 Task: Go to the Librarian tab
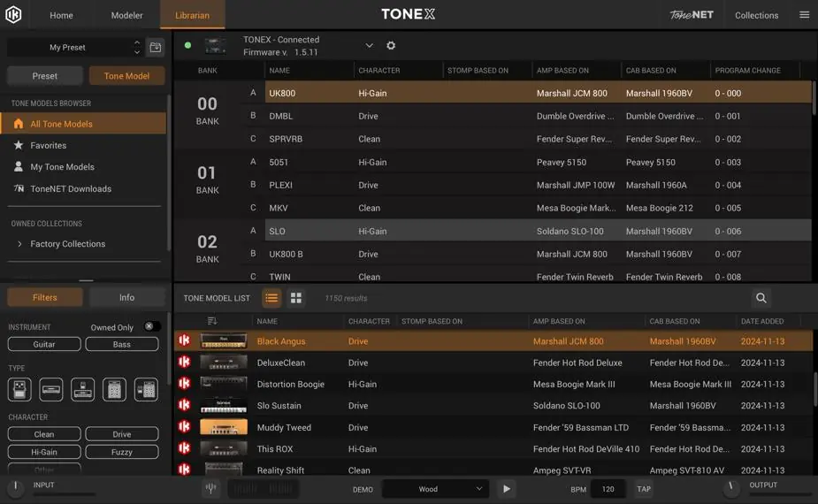(x=193, y=15)
